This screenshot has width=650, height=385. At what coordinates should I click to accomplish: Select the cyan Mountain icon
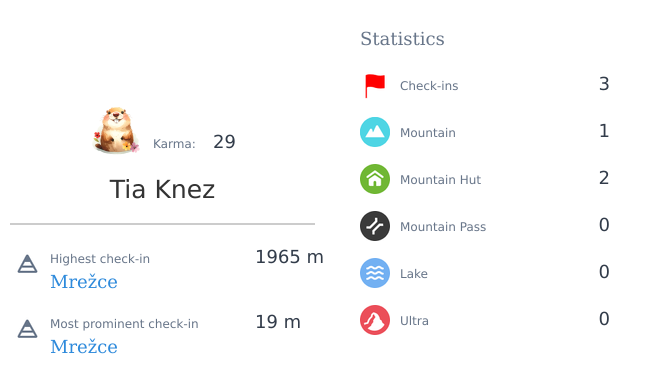(375, 132)
